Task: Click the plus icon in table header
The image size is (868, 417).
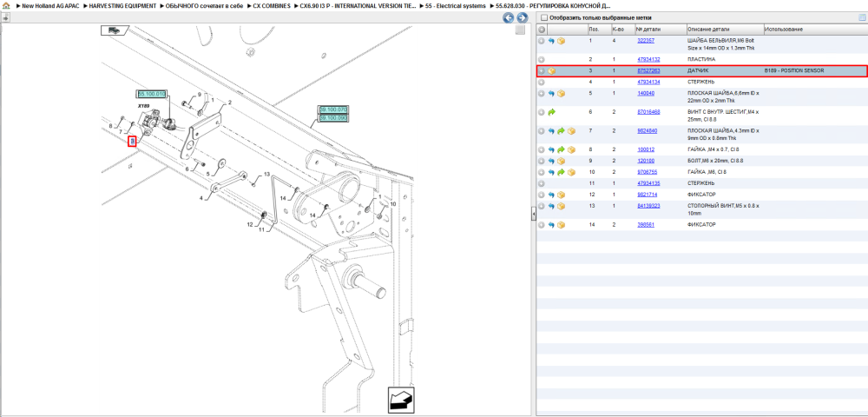Action: pyautogui.click(x=542, y=30)
